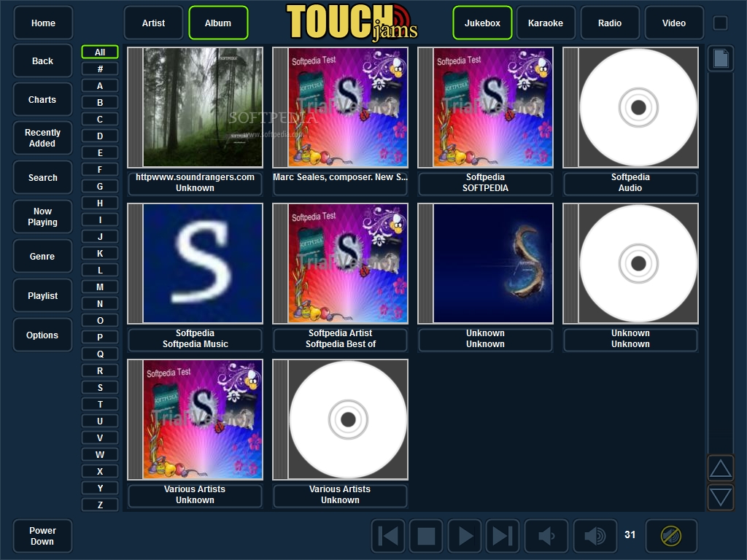This screenshot has width=747, height=560.
Task: Open Marc Seales album cover
Action: point(340,107)
